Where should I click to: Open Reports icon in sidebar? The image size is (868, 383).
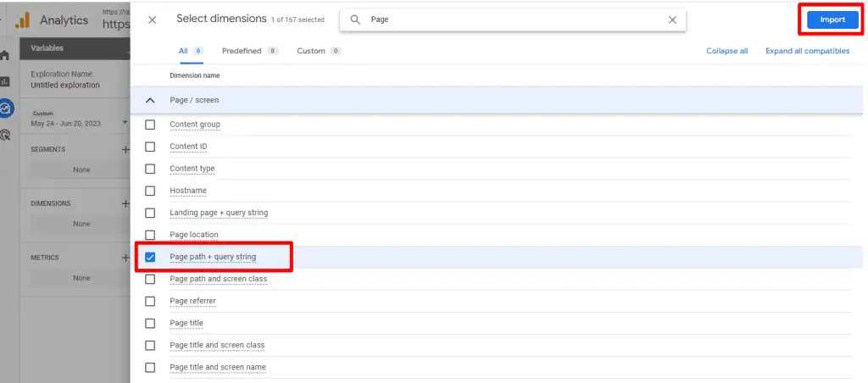(5, 82)
